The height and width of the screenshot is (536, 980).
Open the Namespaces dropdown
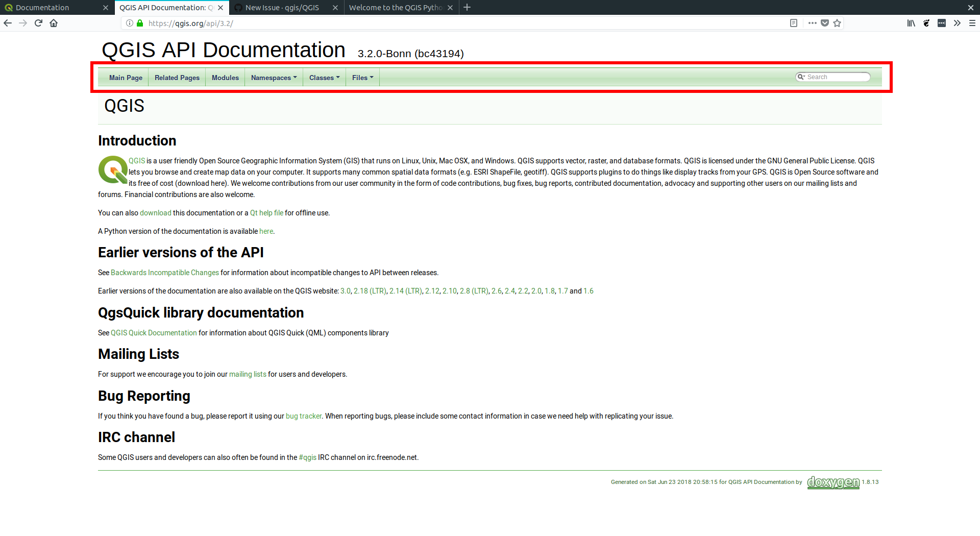[x=274, y=77]
